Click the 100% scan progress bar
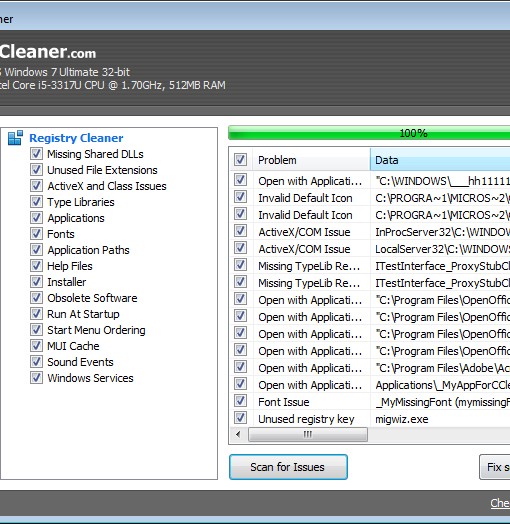Screen dimensions: 510x524 pyautogui.click(x=369, y=133)
